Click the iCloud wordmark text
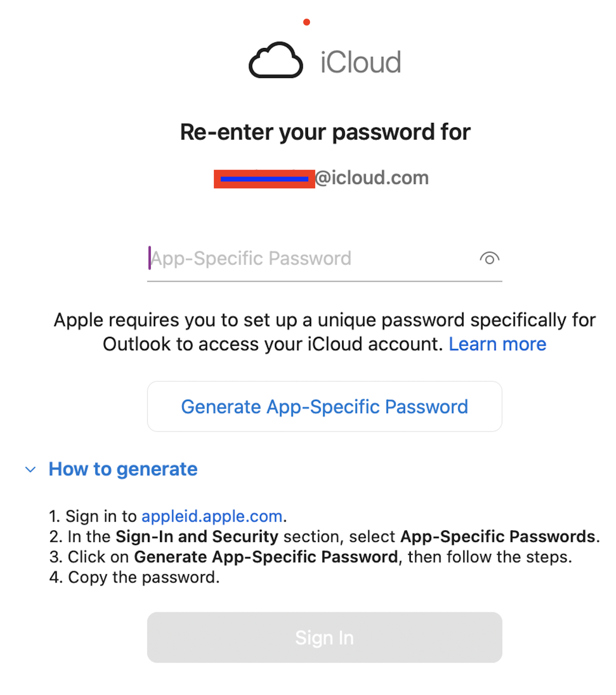Viewport: 616px width, 695px height. point(360,63)
